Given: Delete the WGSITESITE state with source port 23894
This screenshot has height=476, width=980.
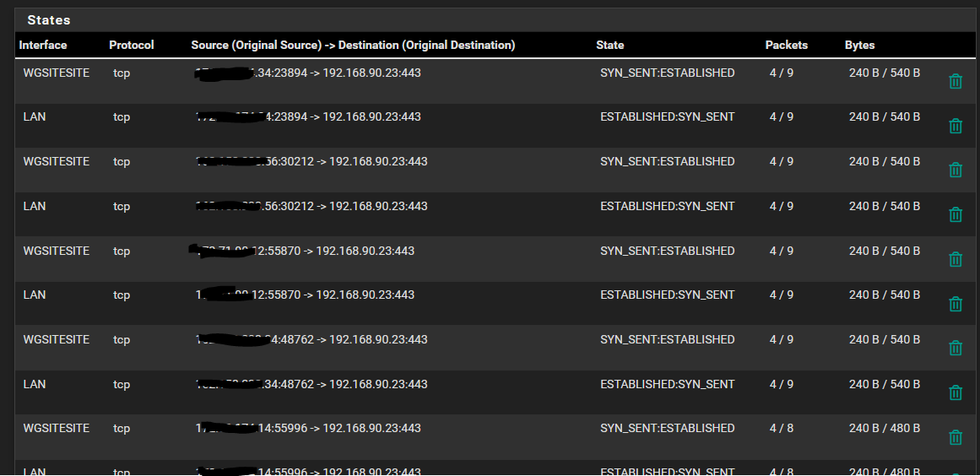Looking at the screenshot, I should (x=956, y=82).
